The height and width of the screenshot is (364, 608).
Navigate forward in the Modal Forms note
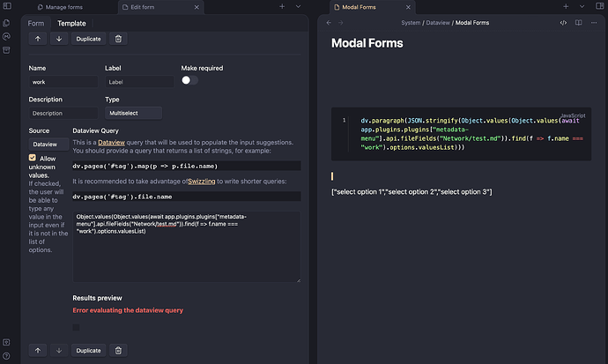point(341,23)
